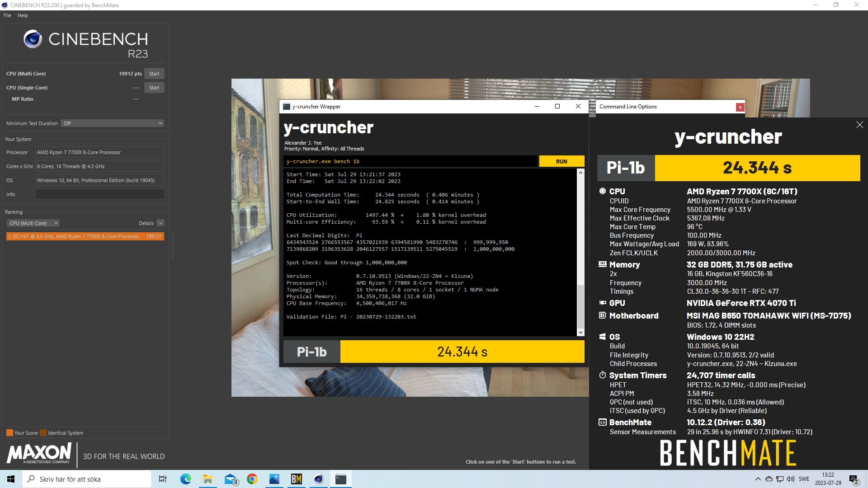868x488 pixels.
Task: Click the Windows search box
Action: pyautogui.click(x=87, y=479)
